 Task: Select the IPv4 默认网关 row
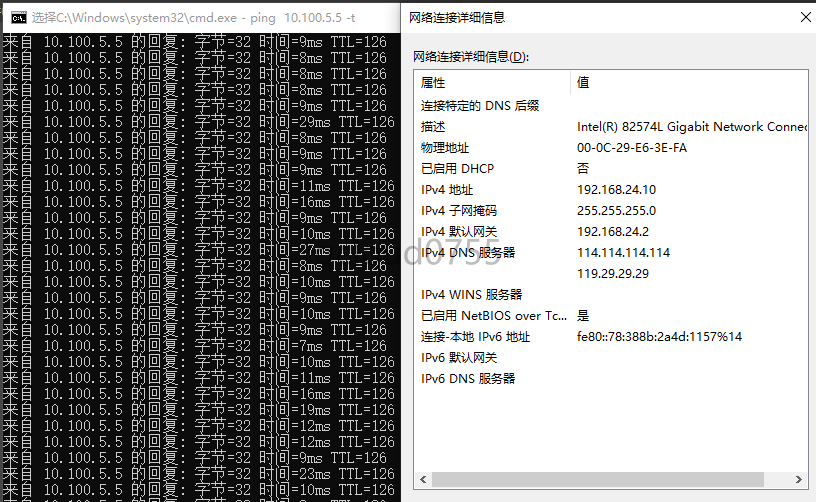click(x=458, y=232)
